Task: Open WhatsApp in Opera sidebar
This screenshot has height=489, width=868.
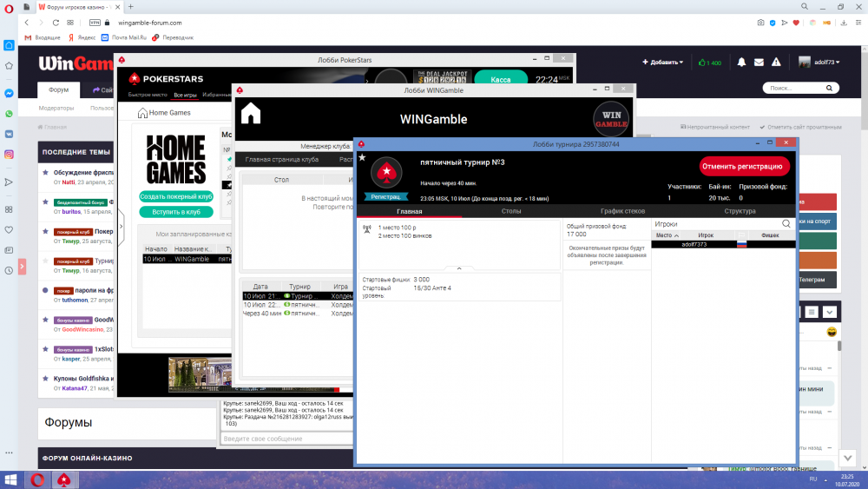Action: (x=9, y=114)
